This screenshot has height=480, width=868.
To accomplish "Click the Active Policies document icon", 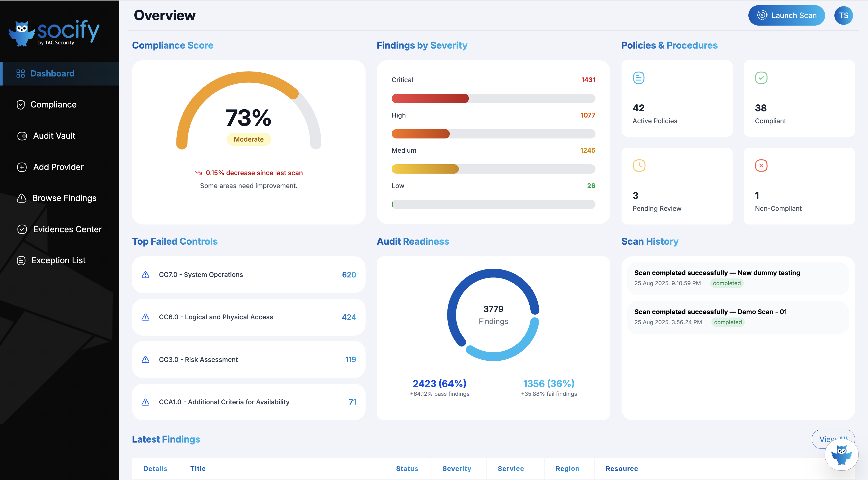I will point(639,78).
